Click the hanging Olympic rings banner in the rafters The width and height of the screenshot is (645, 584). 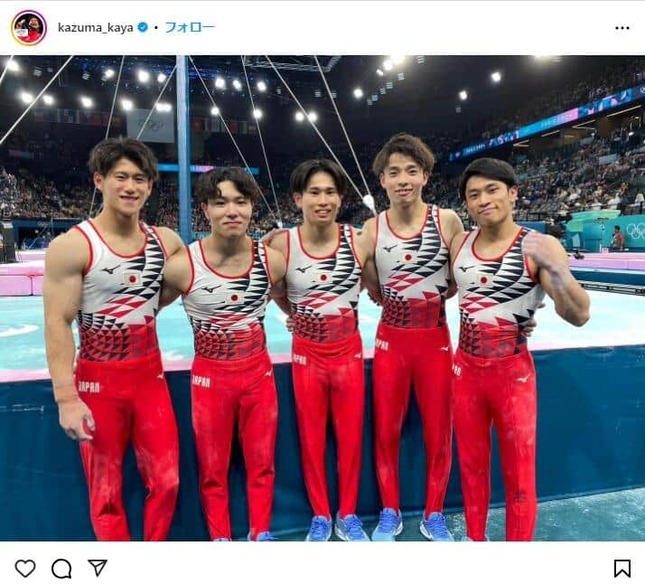pyautogui.click(x=150, y=126)
